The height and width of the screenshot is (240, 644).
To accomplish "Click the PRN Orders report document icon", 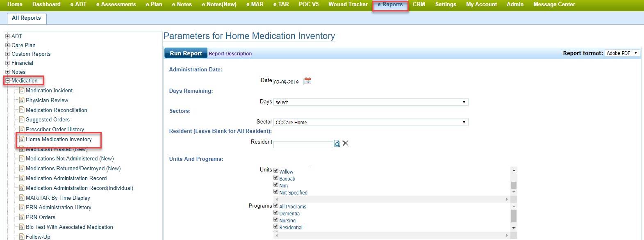I will [x=22, y=217].
